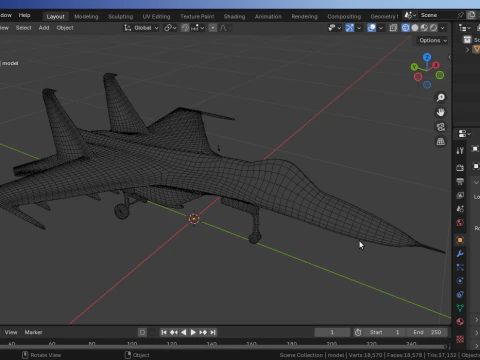Switch perspective/orthographic with the grid icon
The image size is (480, 360).
pos(441,142)
